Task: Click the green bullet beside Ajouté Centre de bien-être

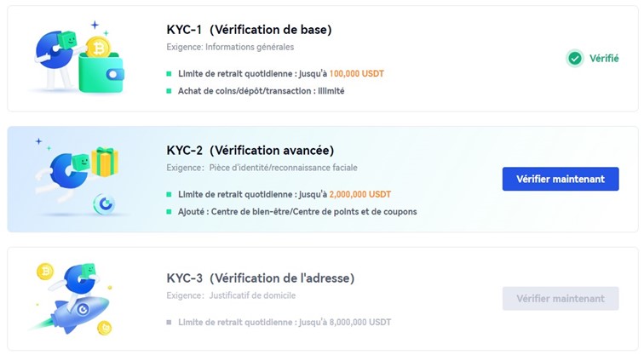Action: coord(169,212)
